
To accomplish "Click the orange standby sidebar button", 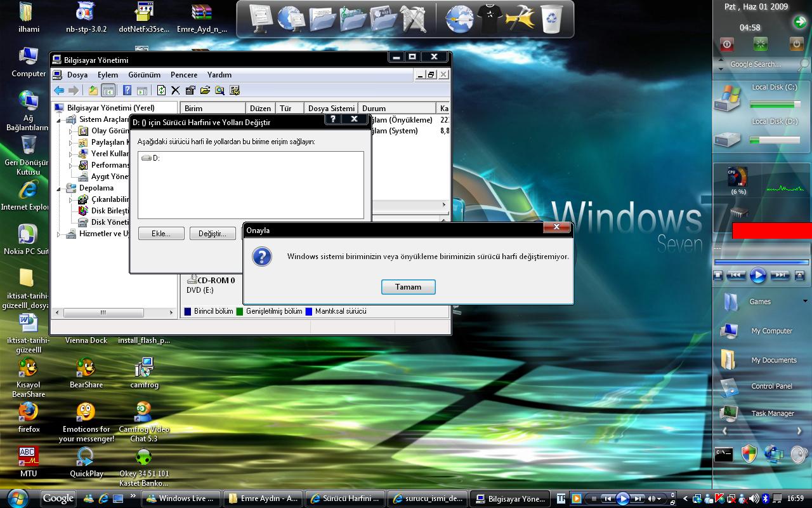I will tap(796, 44).
